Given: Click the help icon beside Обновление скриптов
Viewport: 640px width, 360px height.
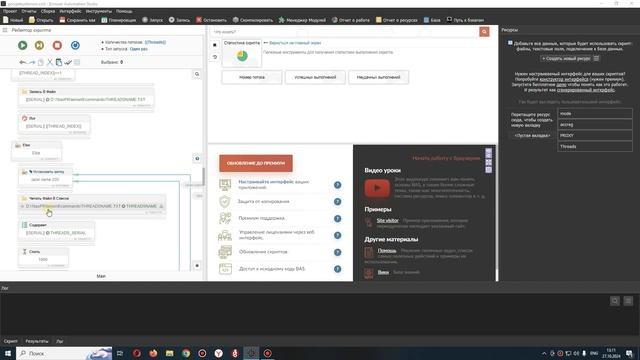Looking at the screenshot, I should pyautogui.click(x=338, y=252).
